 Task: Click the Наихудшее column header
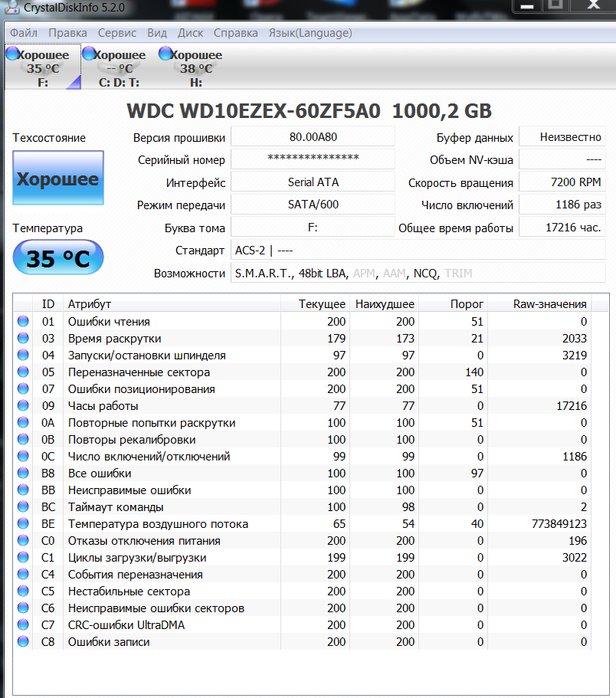tap(385, 304)
